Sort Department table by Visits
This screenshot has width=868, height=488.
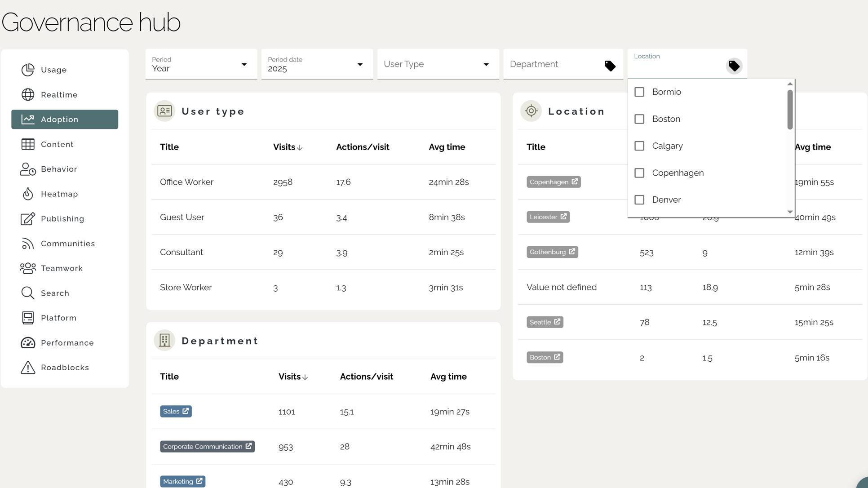pyautogui.click(x=293, y=377)
